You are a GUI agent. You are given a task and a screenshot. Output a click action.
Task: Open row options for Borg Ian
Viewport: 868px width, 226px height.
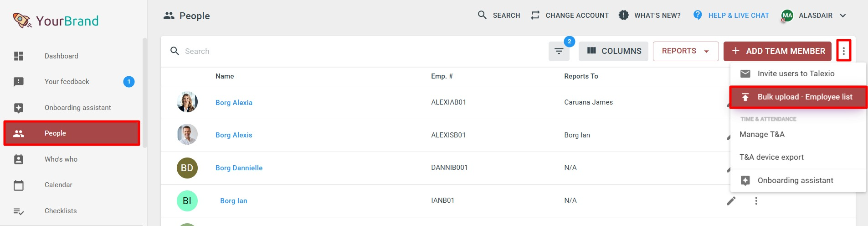tap(756, 201)
